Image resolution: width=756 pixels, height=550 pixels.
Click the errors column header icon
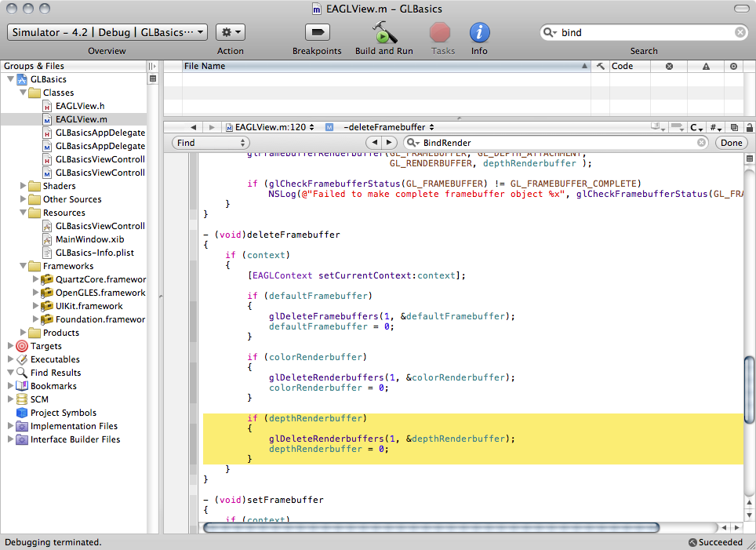669,66
